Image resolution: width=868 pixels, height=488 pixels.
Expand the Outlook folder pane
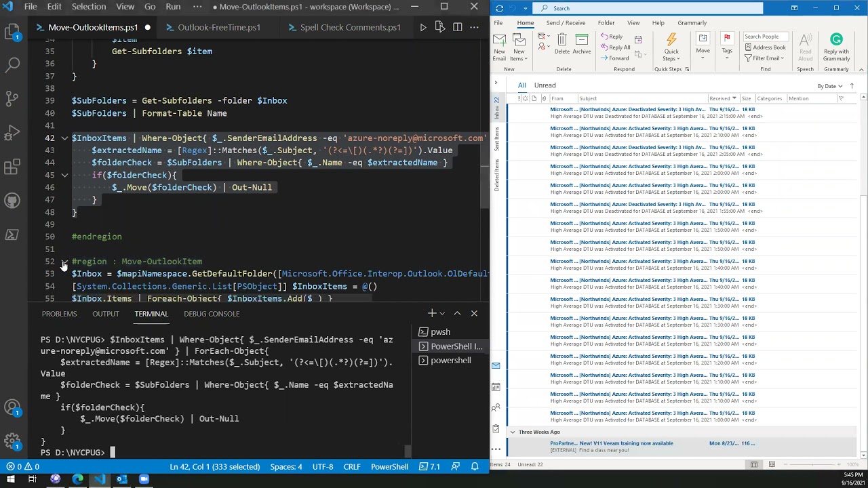[x=496, y=83]
